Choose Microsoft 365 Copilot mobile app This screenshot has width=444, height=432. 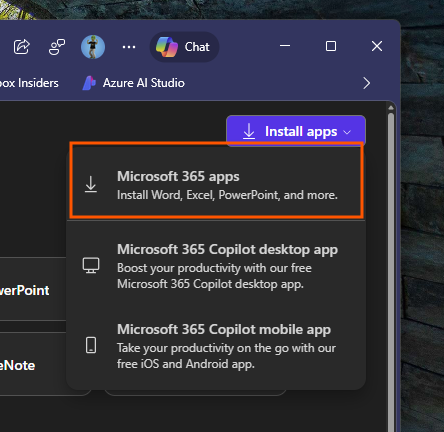point(216,346)
